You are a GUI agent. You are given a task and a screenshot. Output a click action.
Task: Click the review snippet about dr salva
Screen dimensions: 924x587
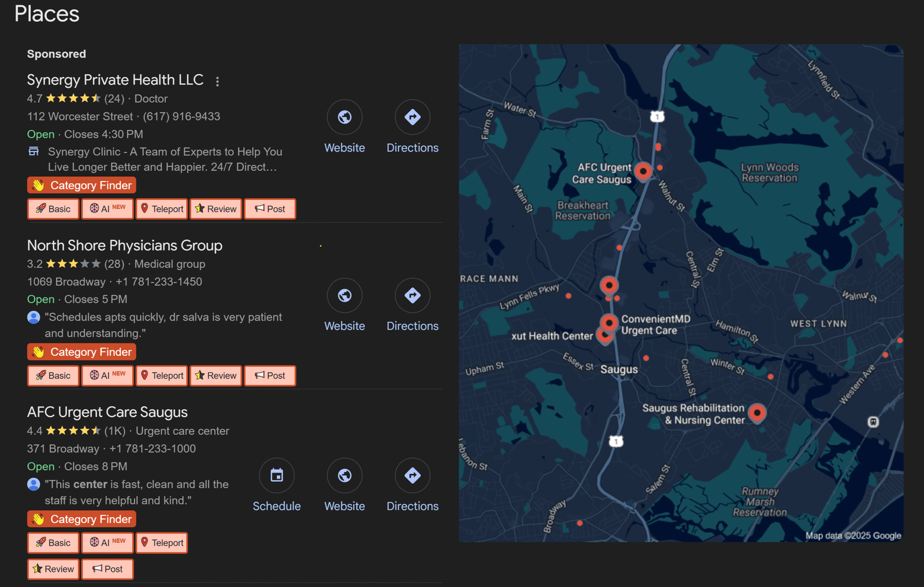click(163, 325)
